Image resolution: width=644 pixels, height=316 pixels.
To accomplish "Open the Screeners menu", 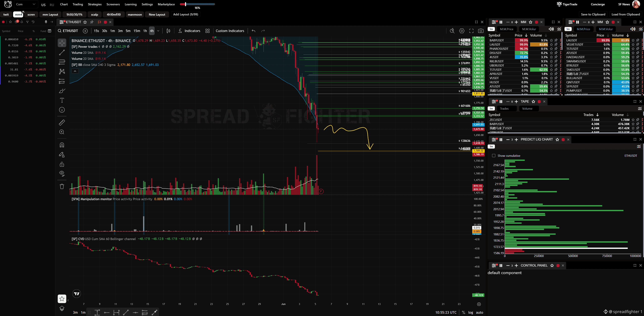I will (x=113, y=4).
